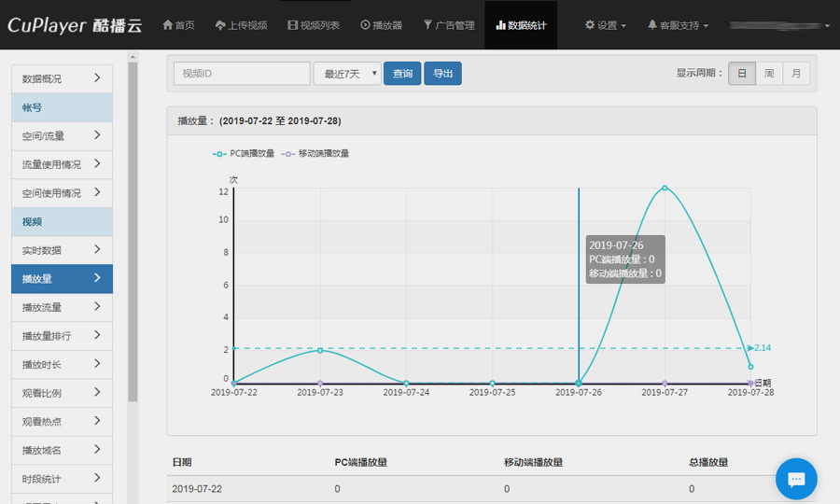Click the player play-circle icon
This screenshot has width=840, height=504.
pos(365,25)
